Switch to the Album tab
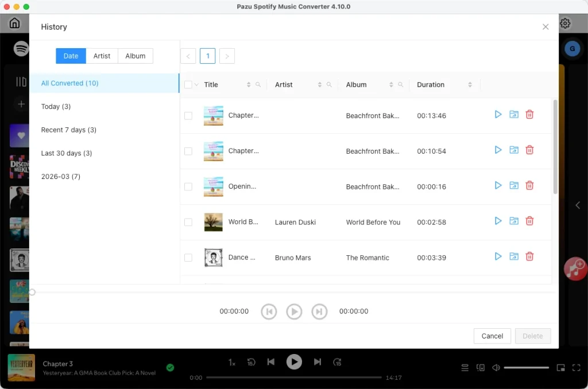This screenshot has height=389, width=588. [136, 56]
